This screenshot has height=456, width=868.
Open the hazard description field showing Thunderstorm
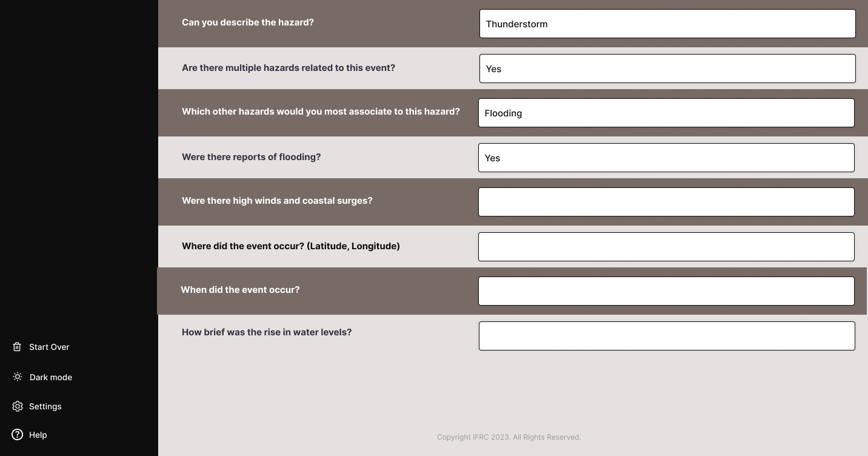667,24
